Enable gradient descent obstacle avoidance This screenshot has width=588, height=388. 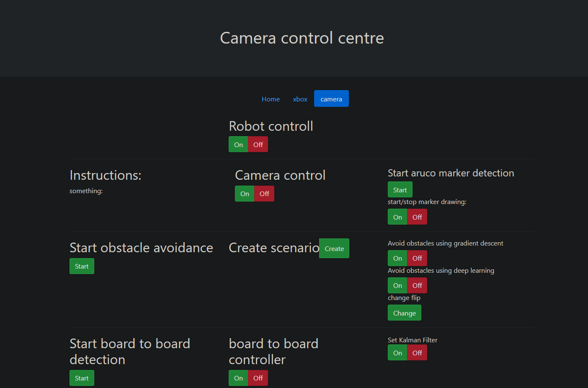[x=397, y=258]
